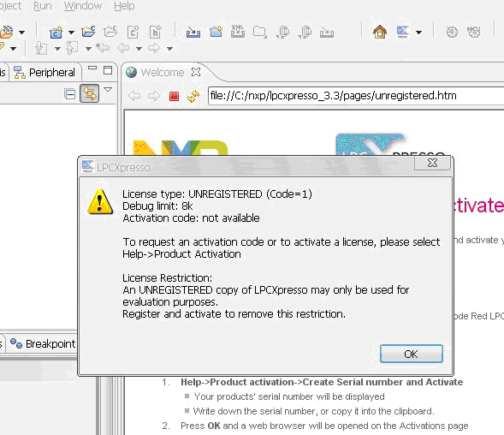504x435 pixels.
Task: Click the blue folder with star icon
Action: (216, 32)
